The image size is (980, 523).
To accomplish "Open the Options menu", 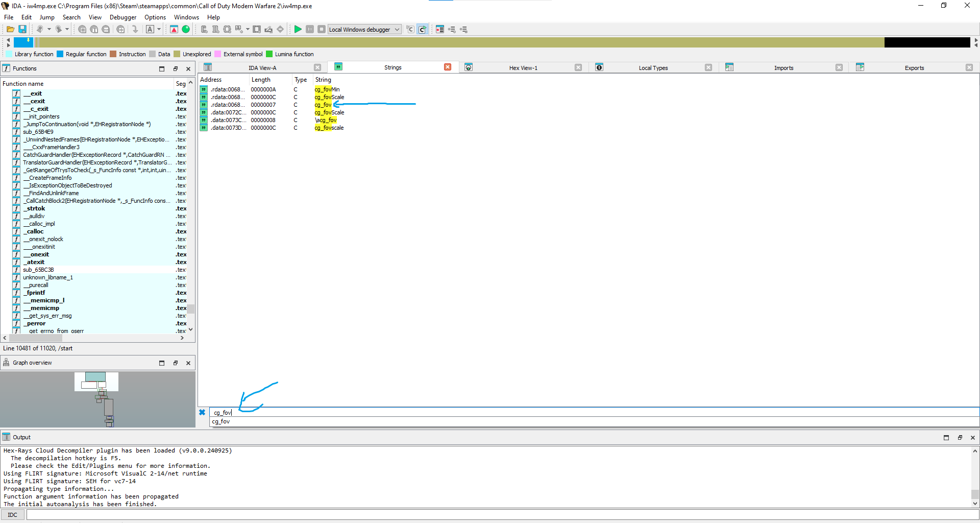I will 155,17.
